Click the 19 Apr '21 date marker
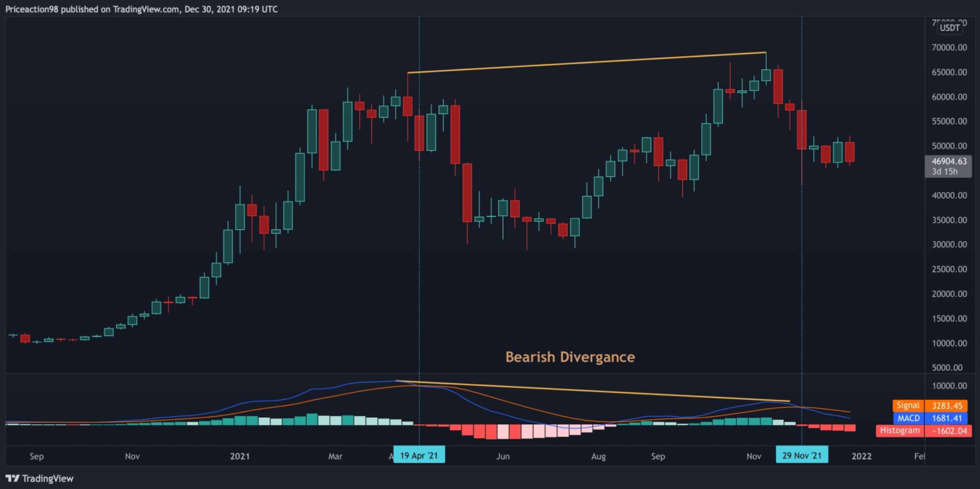980x489 pixels. [x=419, y=455]
